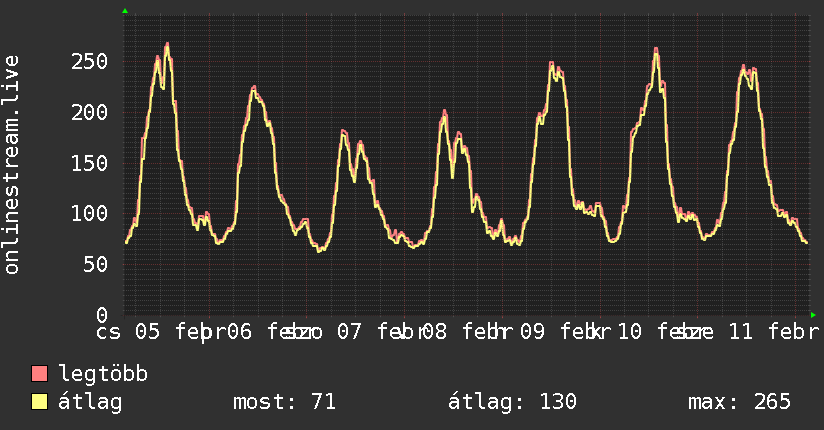Screen dimensions: 824x430
Task: Click the 200 y-axis label
Action: pos(89,112)
